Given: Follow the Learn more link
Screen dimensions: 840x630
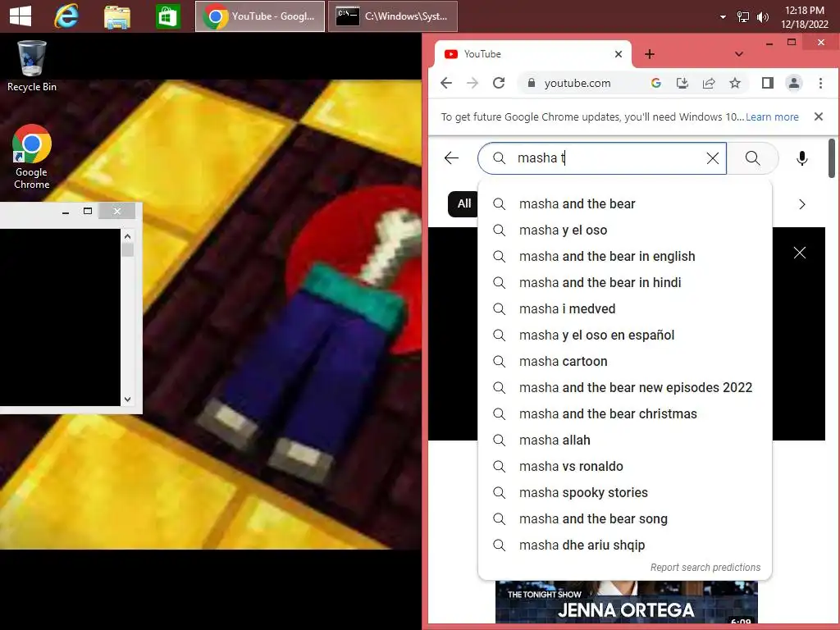Looking at the screenshot, I should click(x=772, y=116).
